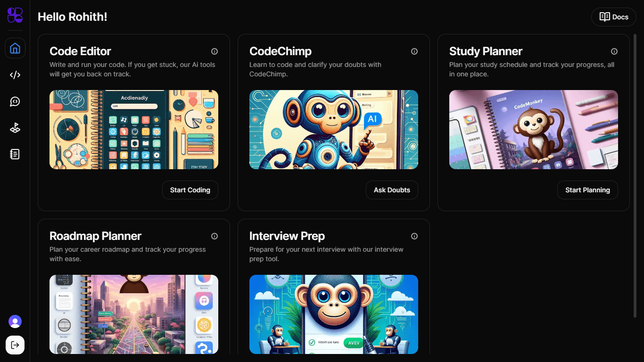Show info for Study Planner card

tap(614, 51)
